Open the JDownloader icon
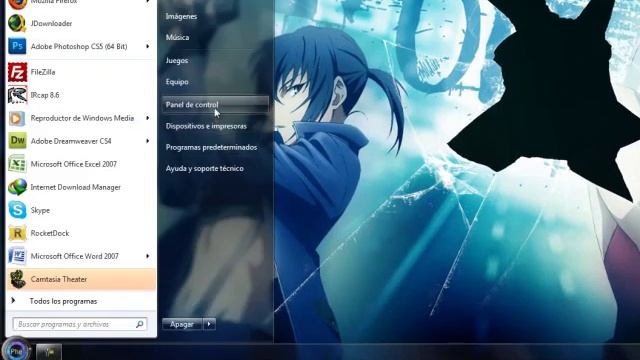 click(x=17, y=23)
